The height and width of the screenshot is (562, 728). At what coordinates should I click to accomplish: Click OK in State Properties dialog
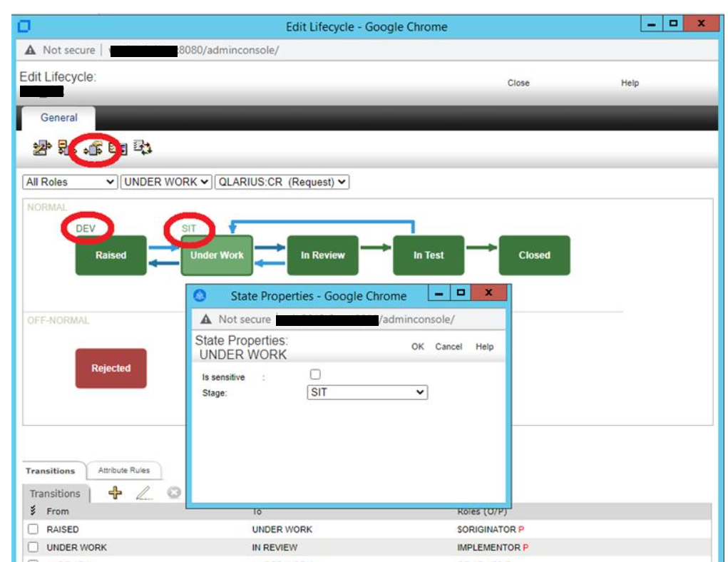point(417,347)
